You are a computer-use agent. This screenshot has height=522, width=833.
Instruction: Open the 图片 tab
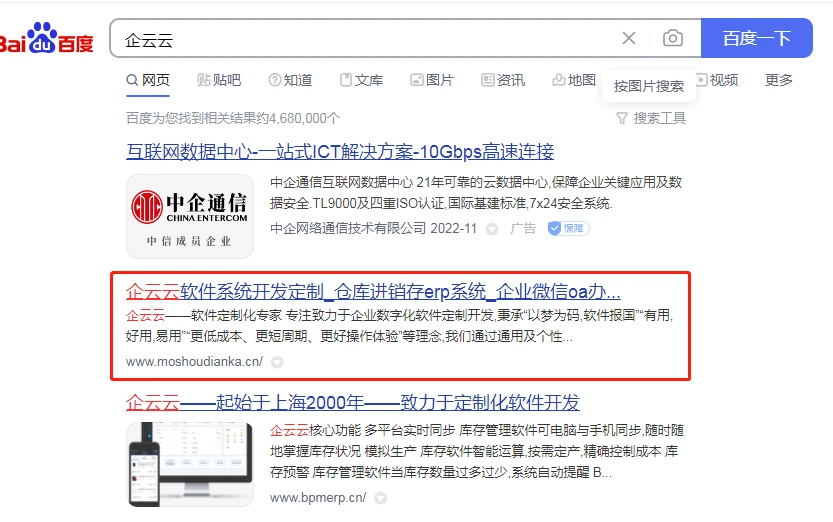432,80
